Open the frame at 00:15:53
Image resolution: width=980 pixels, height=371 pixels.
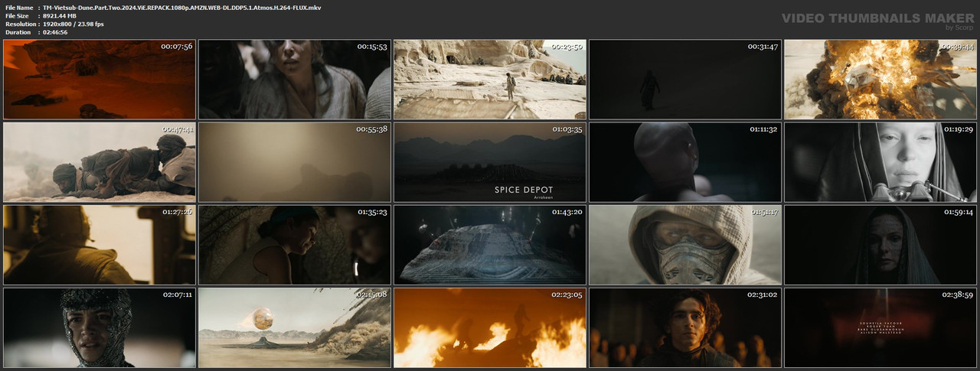(x=295, y=80)
